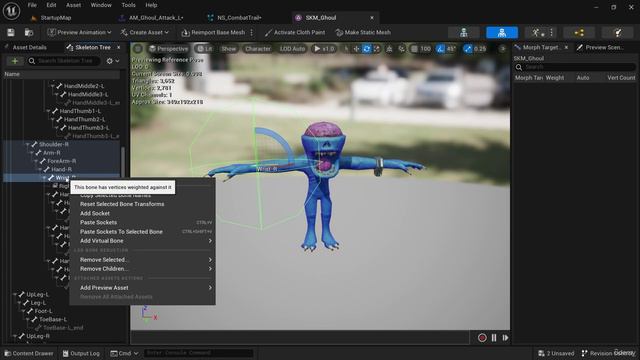Click the green plus add button in Skeleton Tree

pos(15,61)
